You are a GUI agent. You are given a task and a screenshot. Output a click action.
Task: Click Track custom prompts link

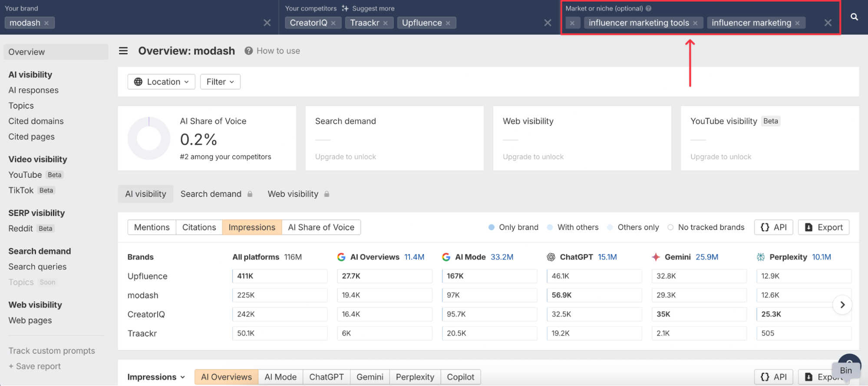point(52,351)
